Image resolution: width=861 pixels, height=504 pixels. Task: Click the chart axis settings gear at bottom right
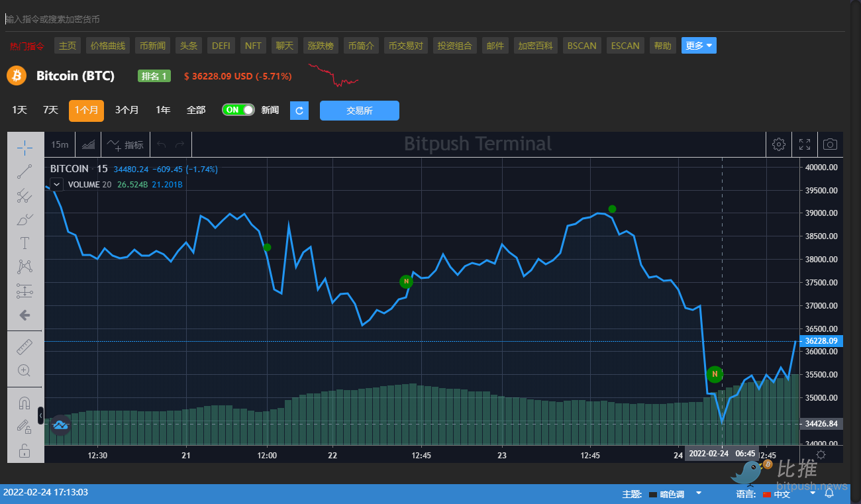pyautogui.click(x=821, y=454)
